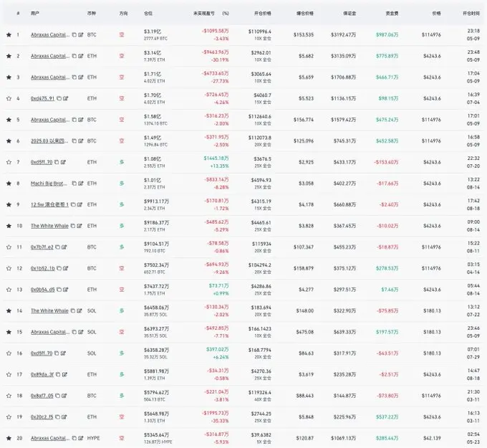The image size is (487, 448).
Task: Star row 11 trader 0x7b7f..e2
Action: click(x=9, y=247)
